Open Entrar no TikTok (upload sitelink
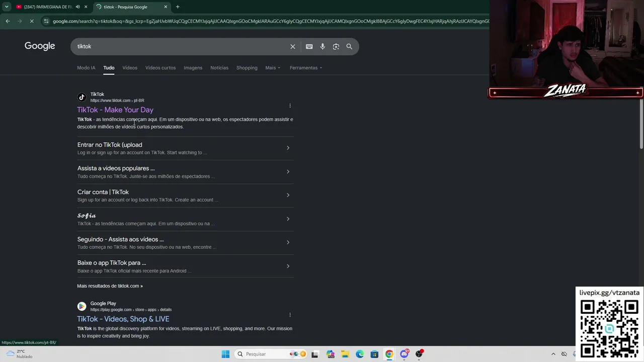The width and height of the screenshot is (644, 362). pos(110,145)
